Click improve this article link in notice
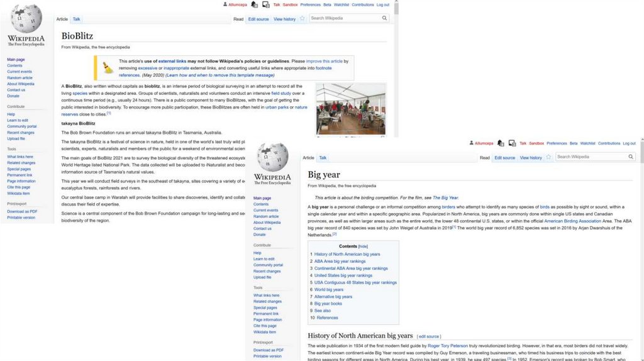Screen dimensions: 644x361 324,61
